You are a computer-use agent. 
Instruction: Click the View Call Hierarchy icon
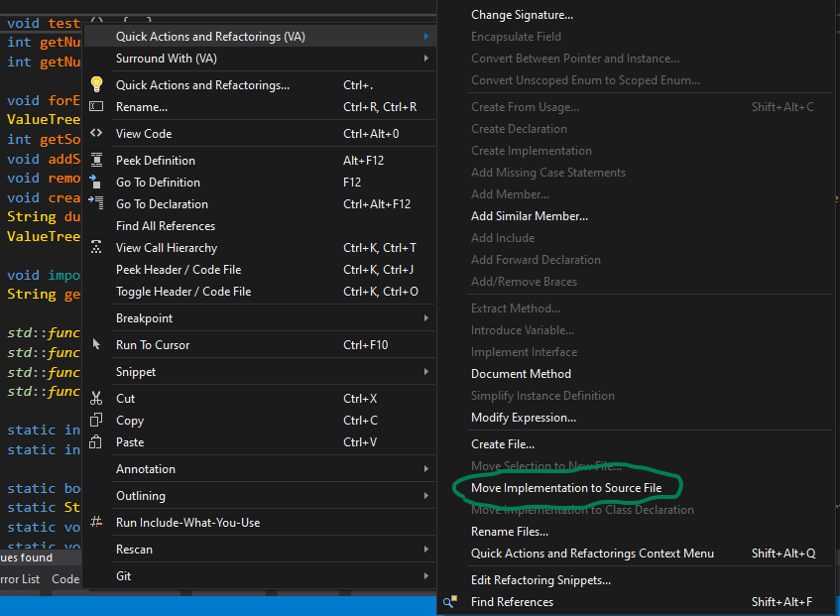tap(96, 247)
